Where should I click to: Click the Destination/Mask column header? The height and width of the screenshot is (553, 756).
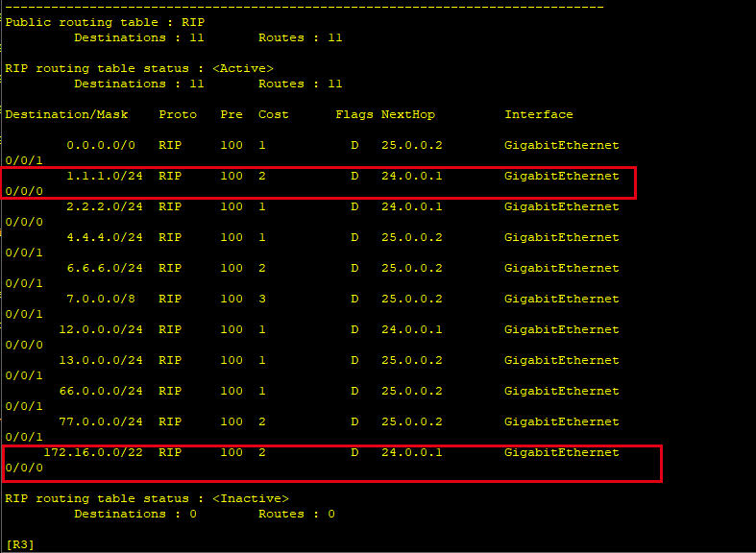click(x=66, y=114)
